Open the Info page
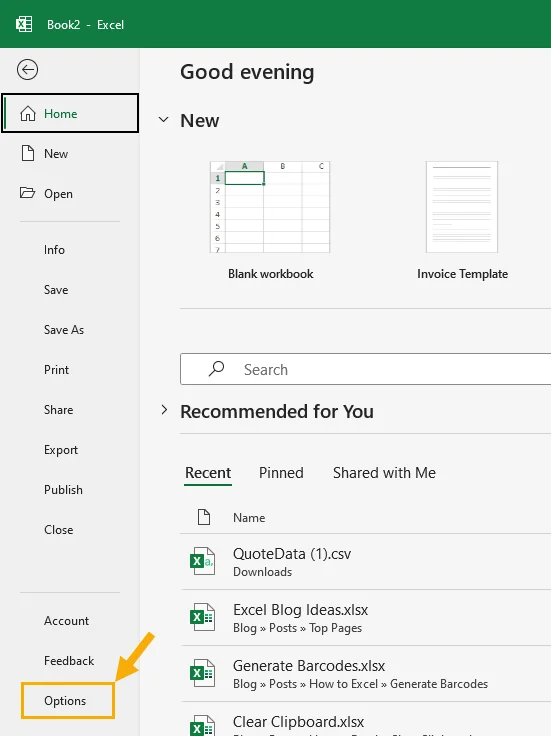Viewport: 551px width, 736px height. tap(54, 250)
